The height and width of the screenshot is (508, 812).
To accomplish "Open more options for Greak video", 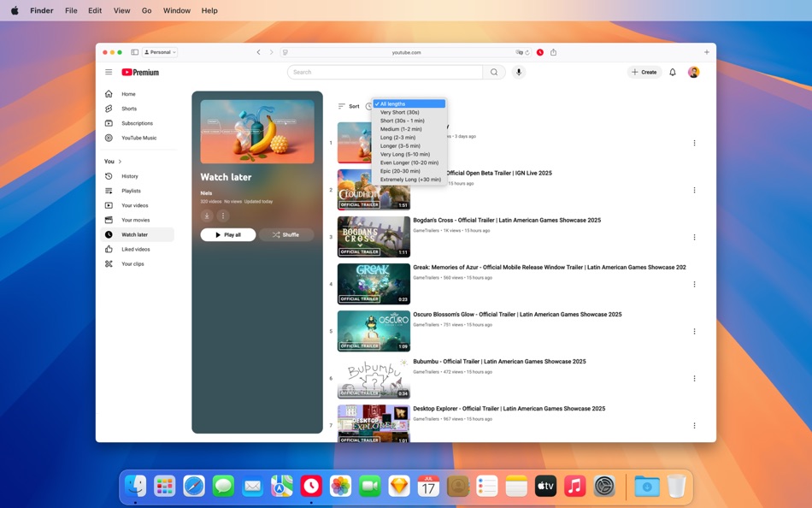I will pos(694,284).
